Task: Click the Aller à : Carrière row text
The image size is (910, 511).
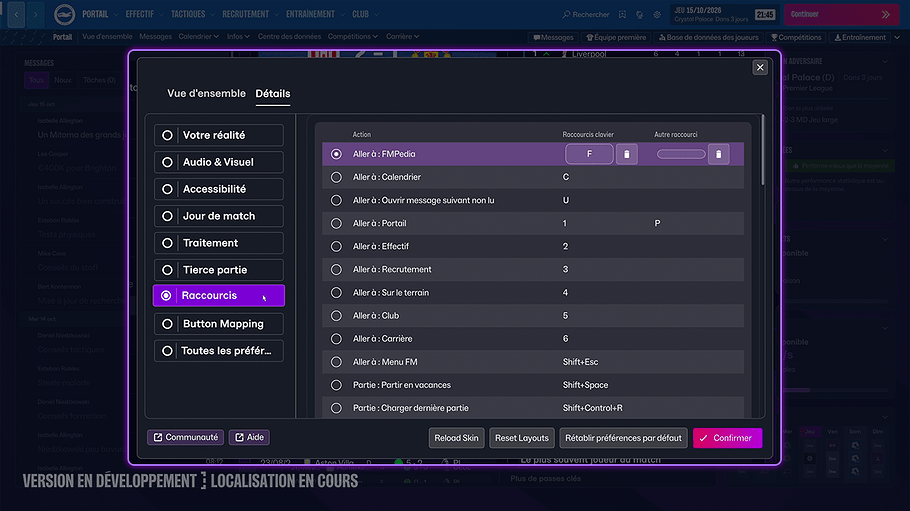Action: [382, 339]
